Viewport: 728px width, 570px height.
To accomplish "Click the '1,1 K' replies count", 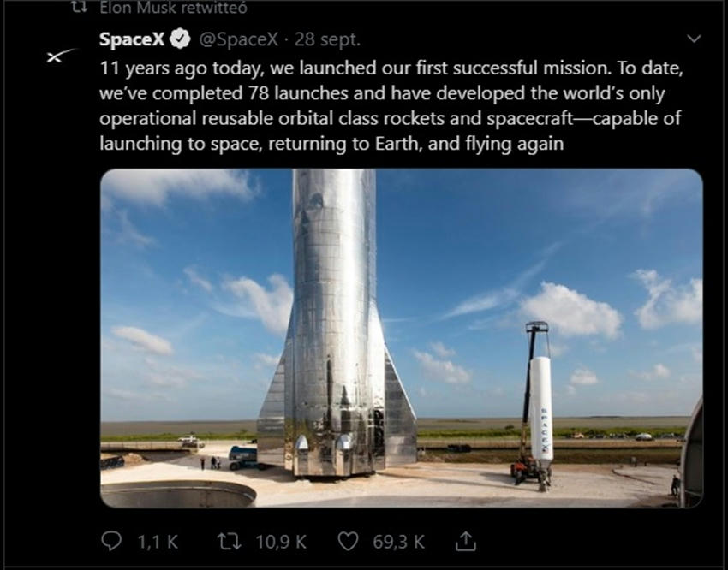I will [x=158, y=540].
